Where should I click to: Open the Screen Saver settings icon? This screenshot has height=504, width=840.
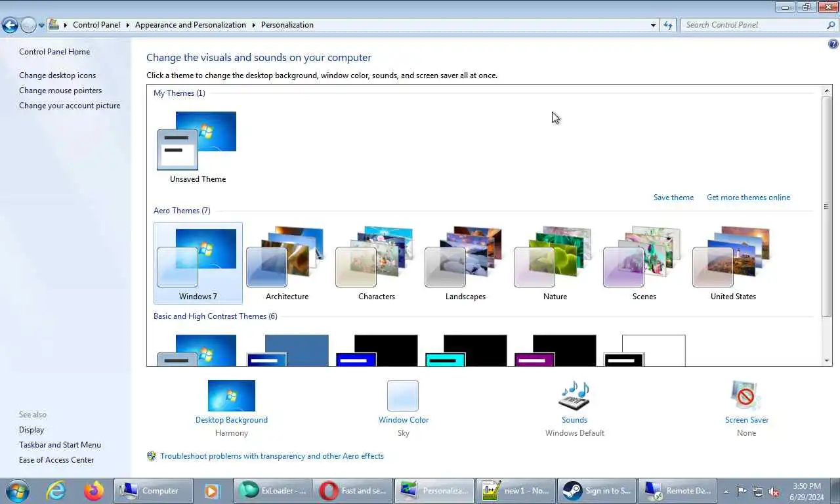pos(746,396)
